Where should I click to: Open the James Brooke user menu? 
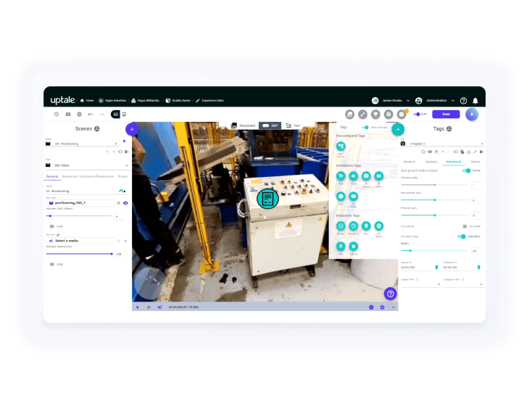(391, 101)
